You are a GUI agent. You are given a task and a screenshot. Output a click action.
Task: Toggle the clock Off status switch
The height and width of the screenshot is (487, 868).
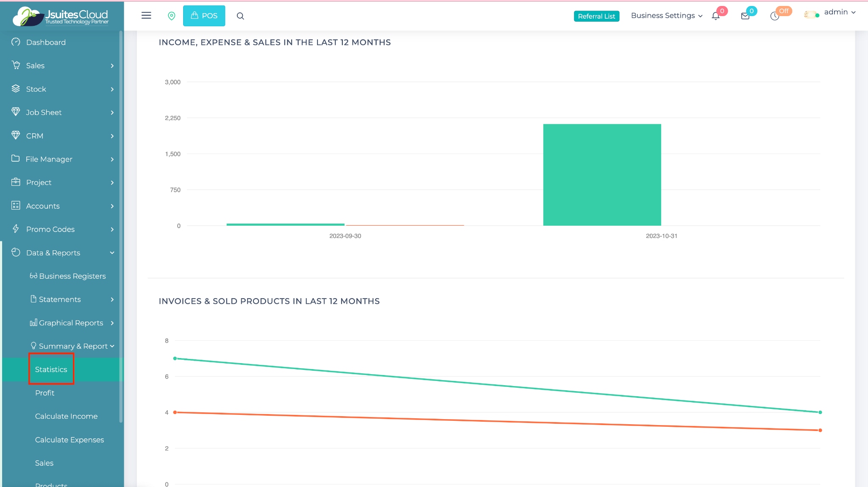point(776,16)
